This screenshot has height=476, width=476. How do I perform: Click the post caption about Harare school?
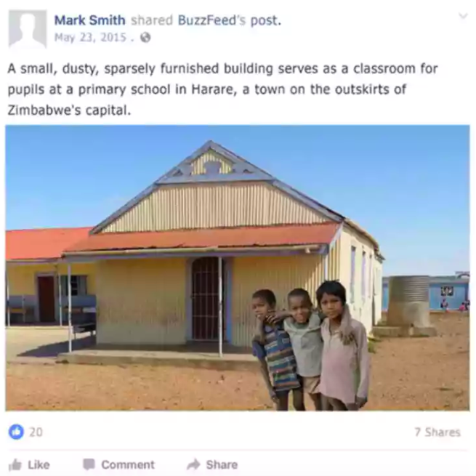(x=222, y=89)
